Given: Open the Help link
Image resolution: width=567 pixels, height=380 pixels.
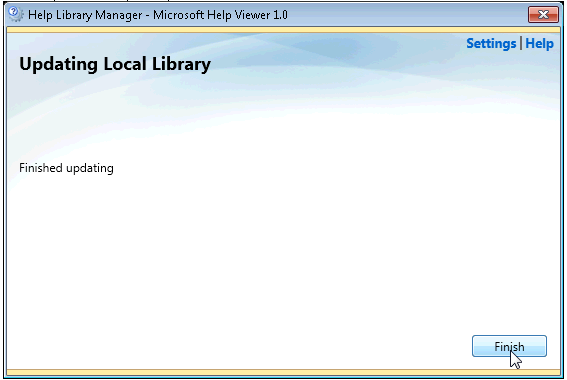Looking at the screenshot, I should click(x=539, y=44).
